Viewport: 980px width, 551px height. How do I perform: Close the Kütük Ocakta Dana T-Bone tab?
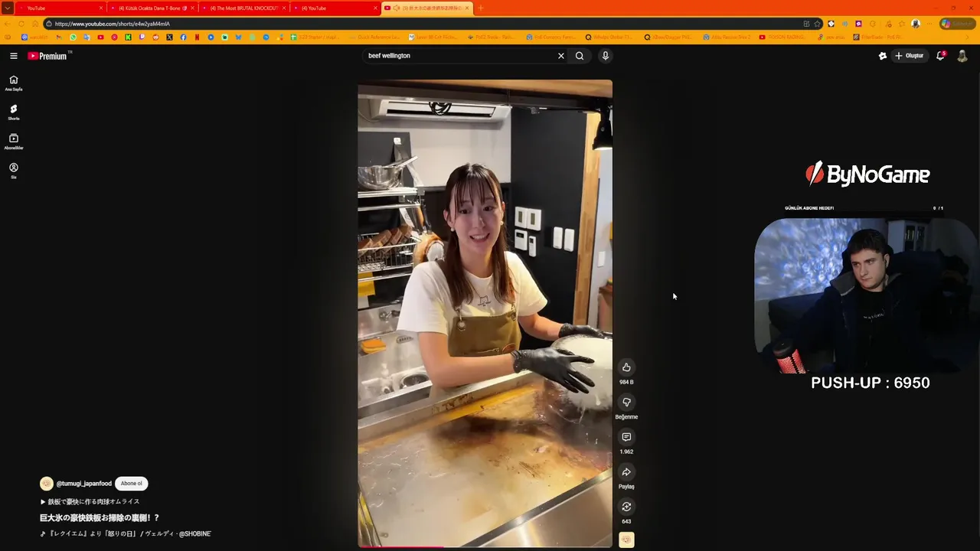[192, 8]
